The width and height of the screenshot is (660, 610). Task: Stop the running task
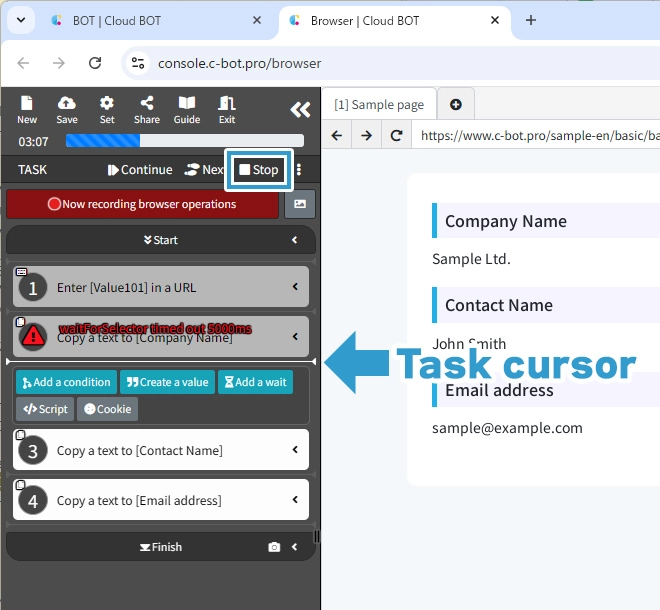tap(259, 170)
